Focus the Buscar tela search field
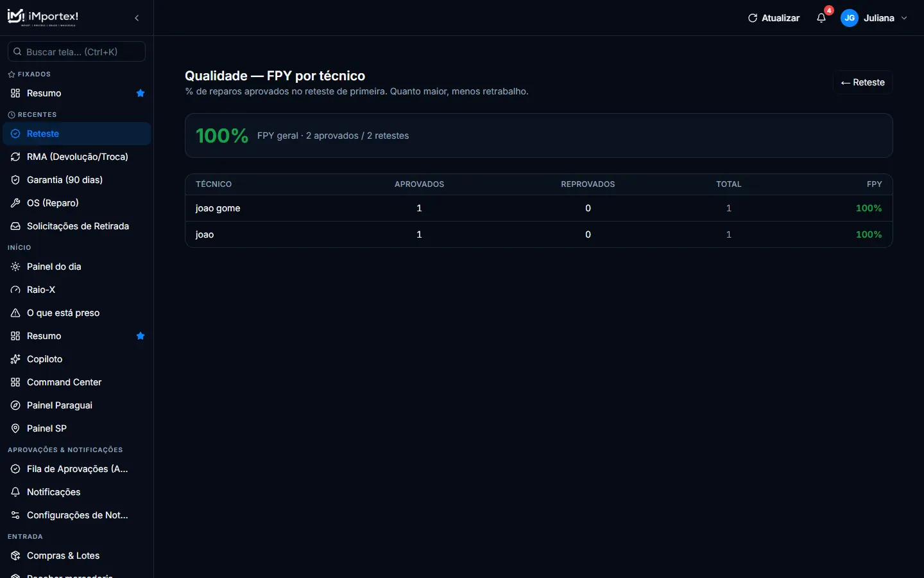 pyautogui.click(x=76, y=51)
